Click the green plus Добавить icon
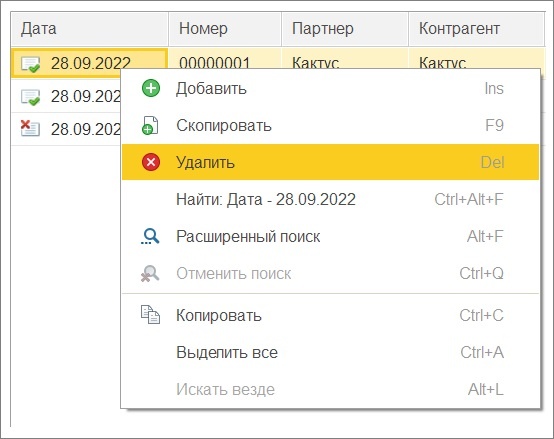This screenshot has height=439, width=554. (151, 88)
